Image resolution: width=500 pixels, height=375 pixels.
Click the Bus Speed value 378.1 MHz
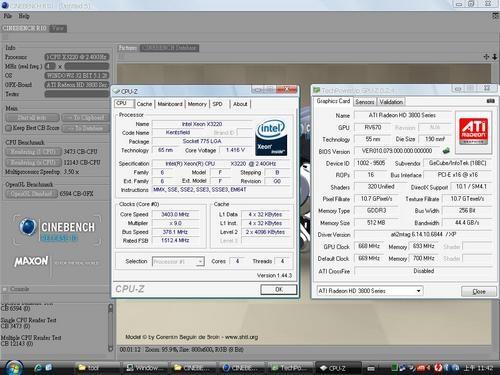(x=175, y=232)
